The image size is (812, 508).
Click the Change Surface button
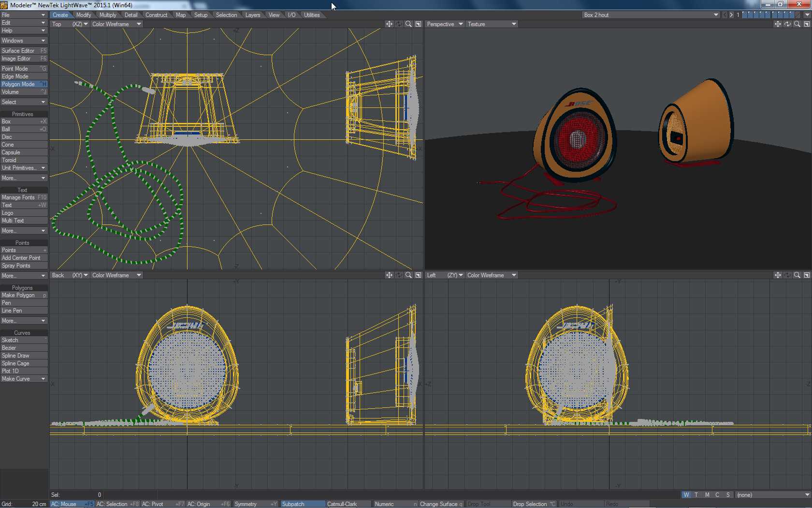(x=441, y=504)
